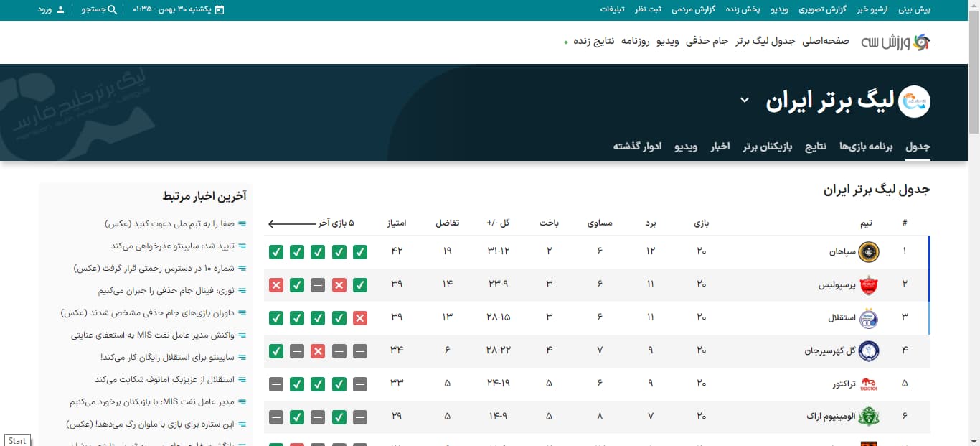
Task: Click the user icon beside ورود
Action: tap(61, 10)
